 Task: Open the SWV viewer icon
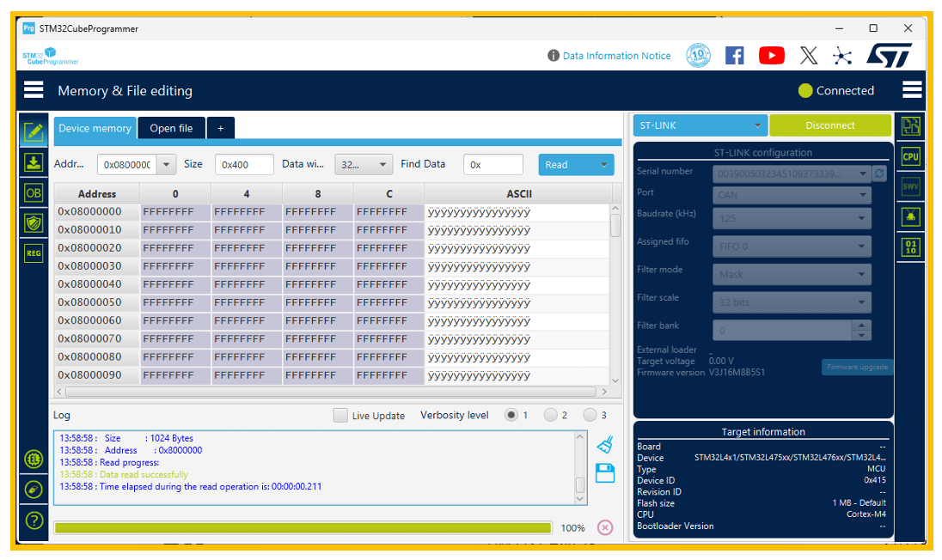(x=911, y=186)
